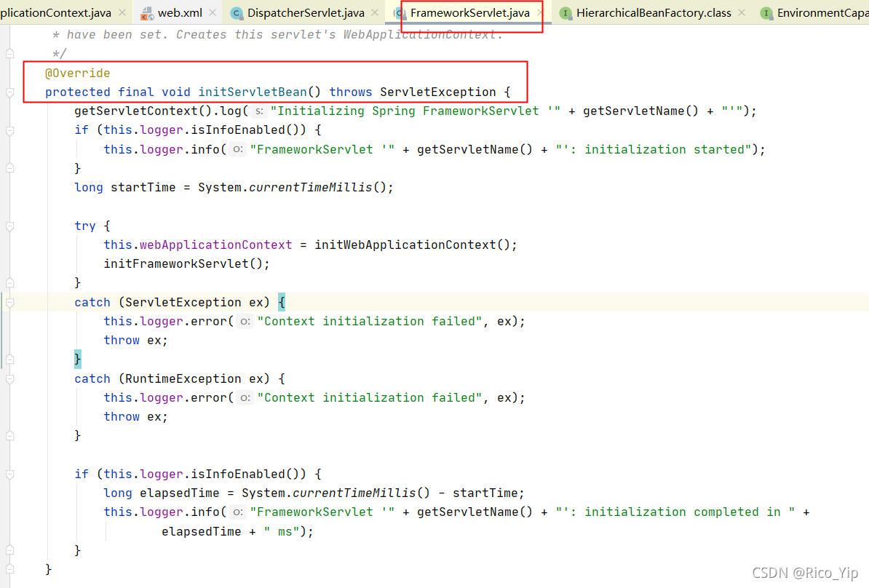The height and width of the screenshot is (588, 869).
Task: Click the try keyword
Action: point(85,226)
